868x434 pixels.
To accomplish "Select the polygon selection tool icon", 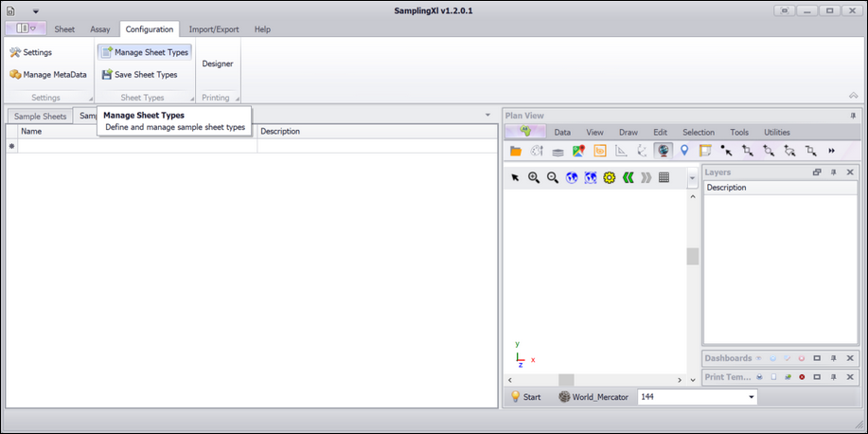I will (x=789, y=151).
